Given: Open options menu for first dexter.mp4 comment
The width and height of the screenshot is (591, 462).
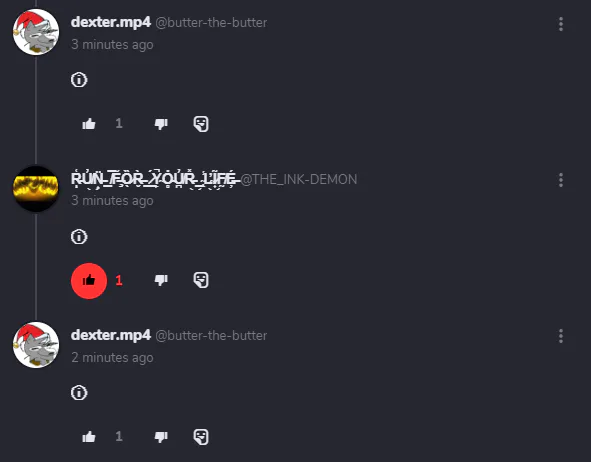Looking at the screenshot, I should click(561, 24).
